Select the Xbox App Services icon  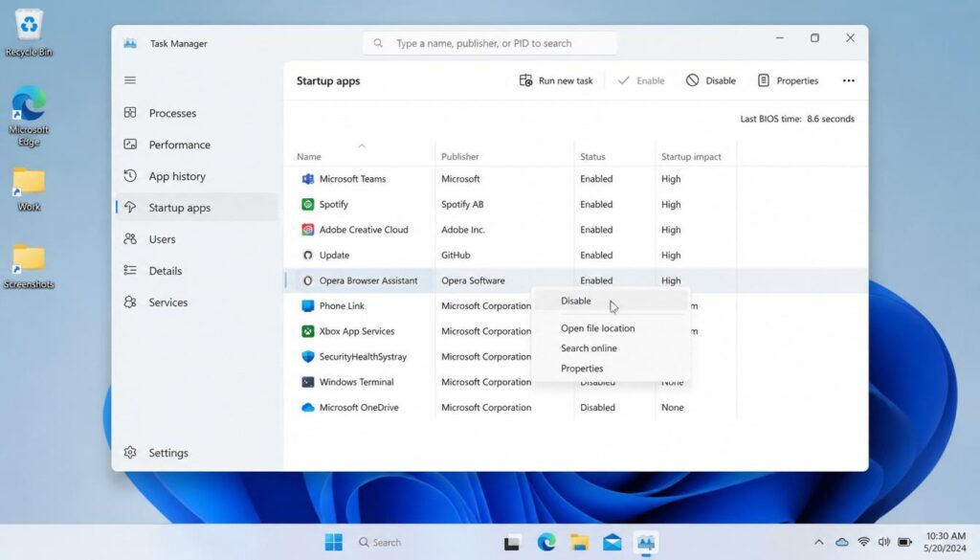tap(307, 331)
